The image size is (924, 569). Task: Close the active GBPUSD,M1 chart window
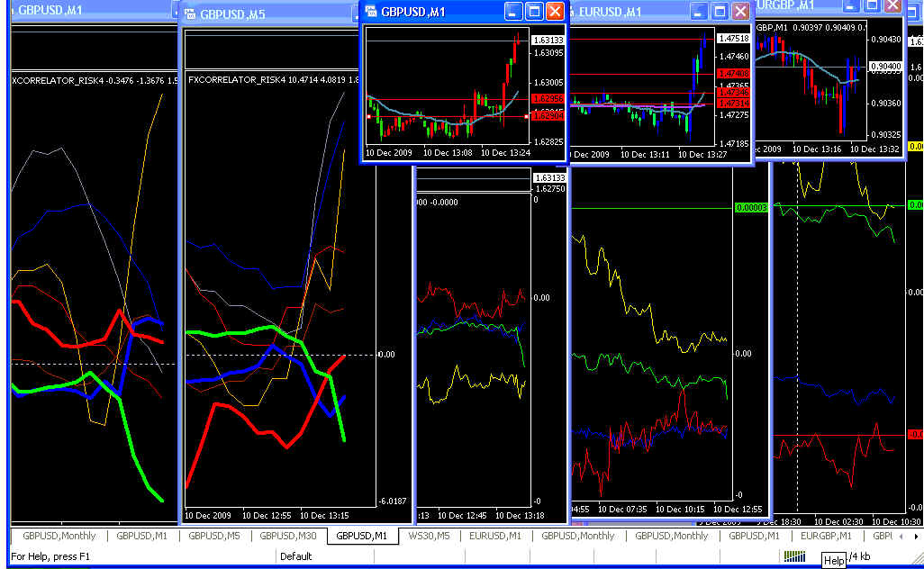(x=555, y=11)
